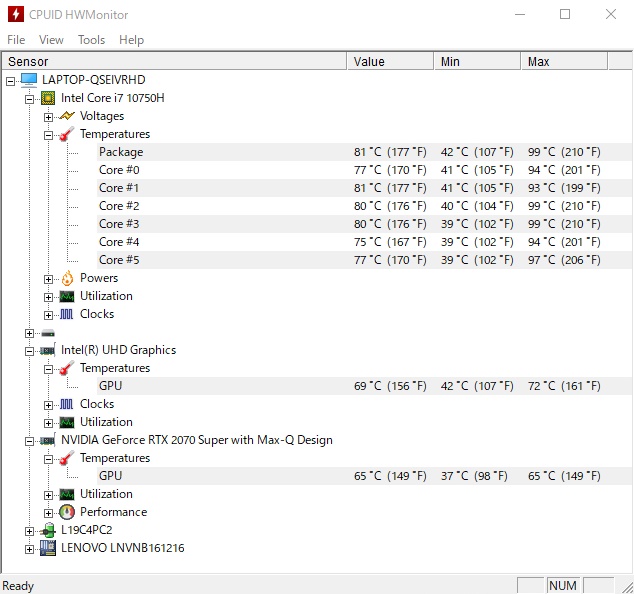634x594 pixels.
Task: Collapse the Intel UHD Temperatures node
Action: click(x=49, y=369)
